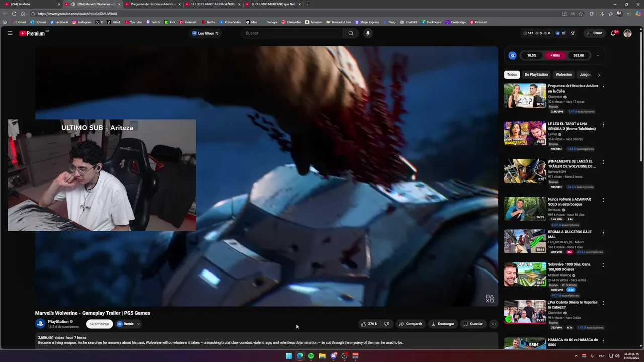
Task: Open options menu for LE LEO EL TAROT video
Action: tap(603, 124)
